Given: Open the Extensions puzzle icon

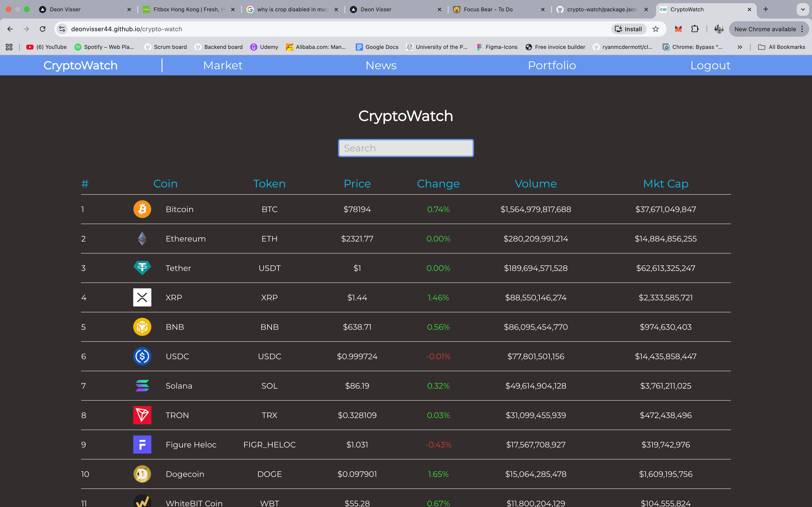Looking at the screenshot, I should pos(695,29).
